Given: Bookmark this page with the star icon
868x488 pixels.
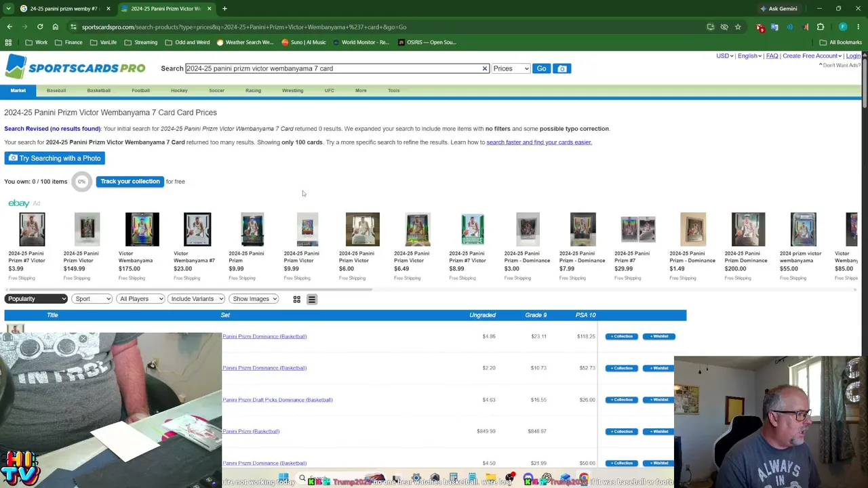Looking at the screenshot, I should pyautogui.click(x=738, y=27).
